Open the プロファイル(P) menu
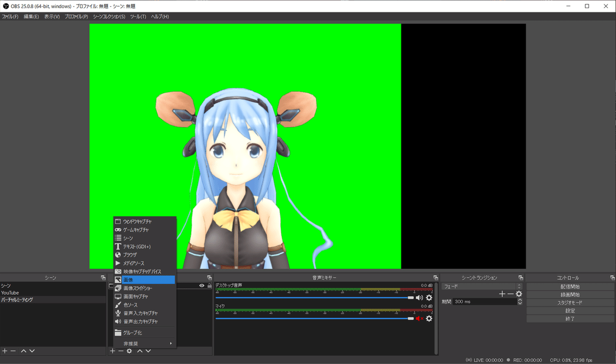This screenshot has width=616, height=364. 76,16
